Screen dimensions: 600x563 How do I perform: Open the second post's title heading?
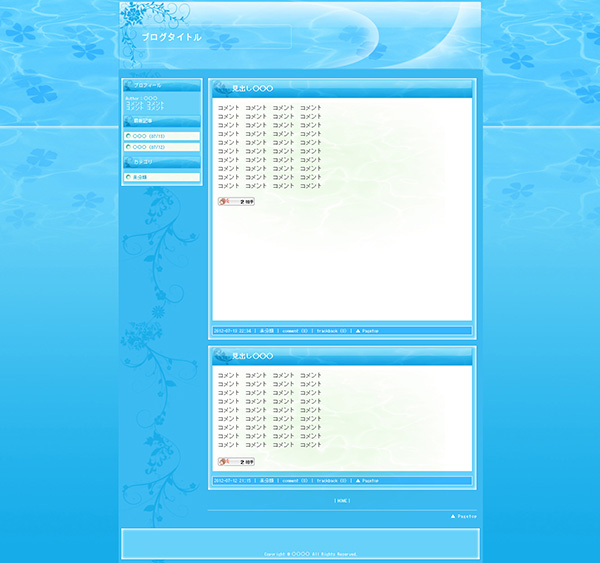coord(252,355)
